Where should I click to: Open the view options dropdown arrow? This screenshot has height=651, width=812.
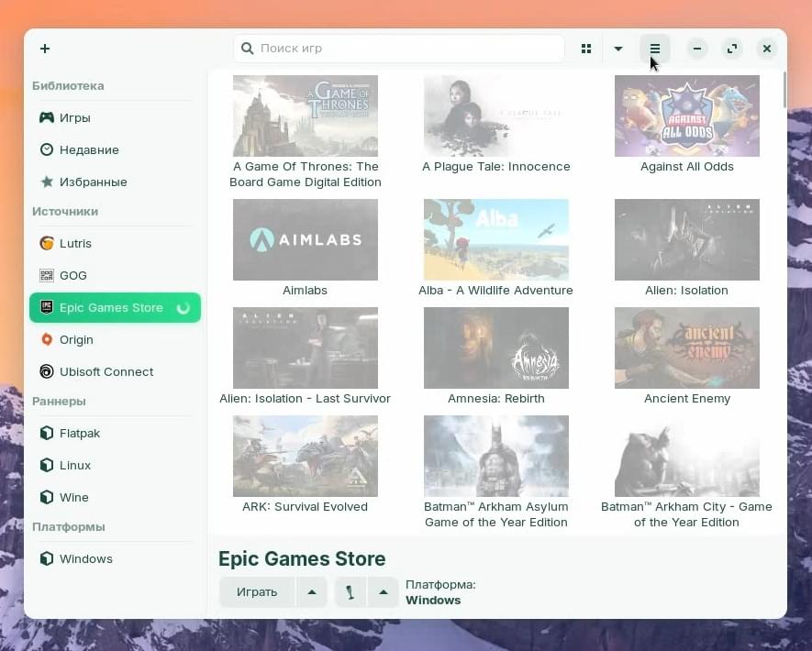(618, 49)
